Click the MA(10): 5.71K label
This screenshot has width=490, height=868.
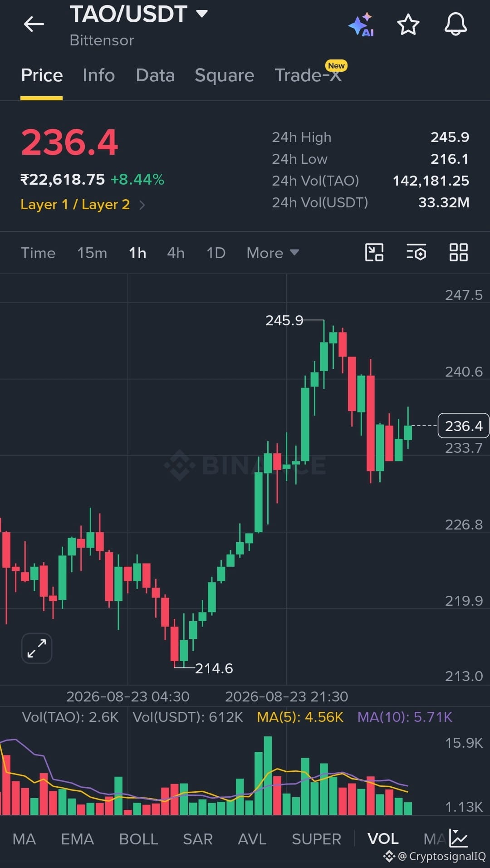click(405, 717)
